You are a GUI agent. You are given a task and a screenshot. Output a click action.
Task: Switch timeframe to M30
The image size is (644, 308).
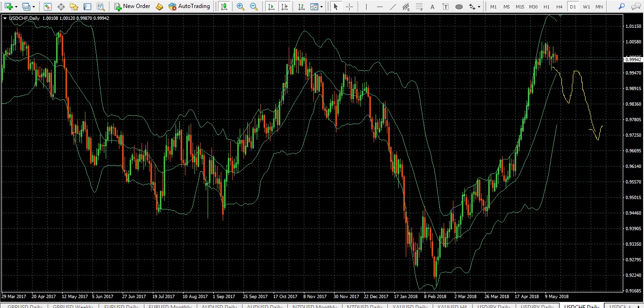[x=533, y=7]
